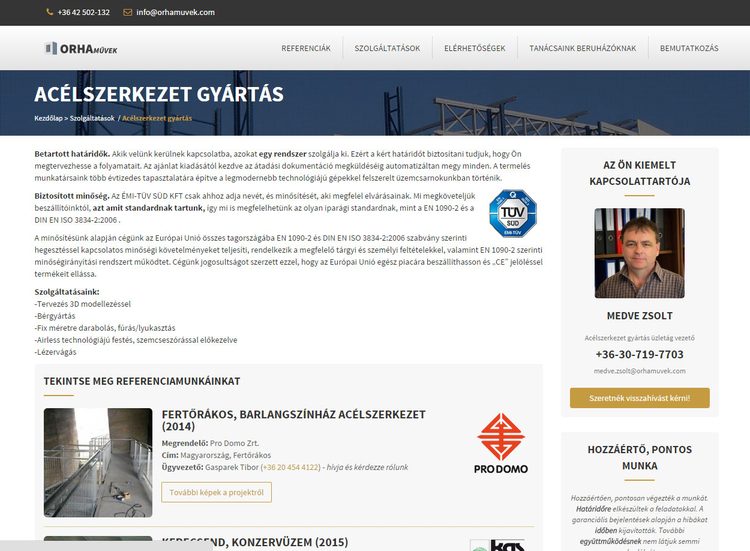Click the phone icon in top bar
This screenshot has height=551, width=750.
point(50,12)
